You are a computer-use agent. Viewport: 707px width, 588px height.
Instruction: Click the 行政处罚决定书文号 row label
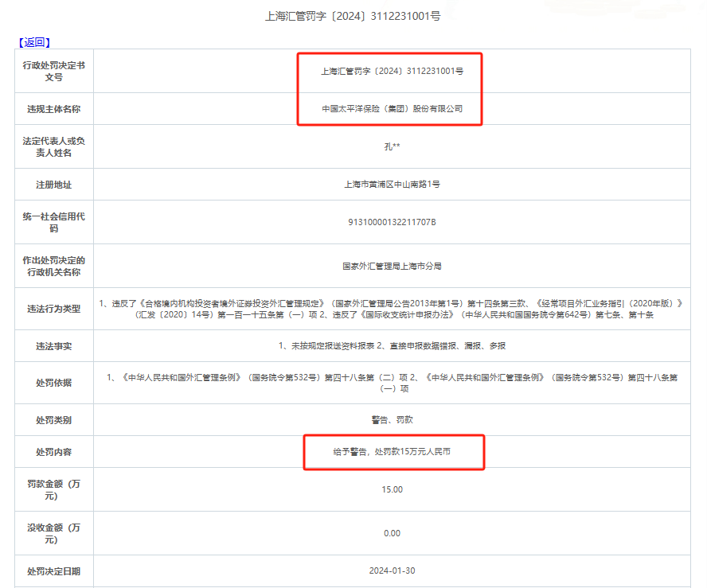53,71
